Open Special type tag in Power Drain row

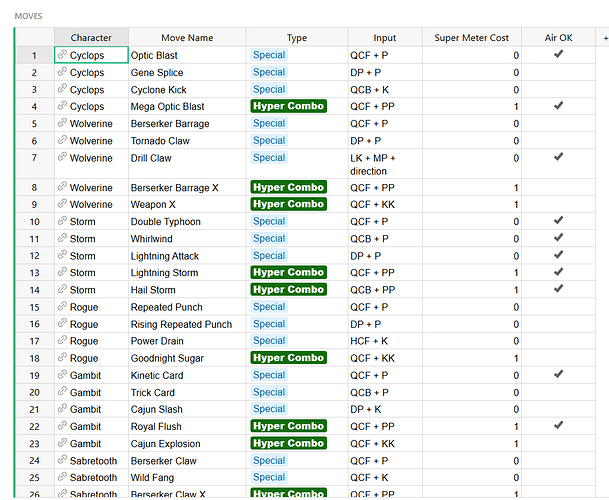269,341
